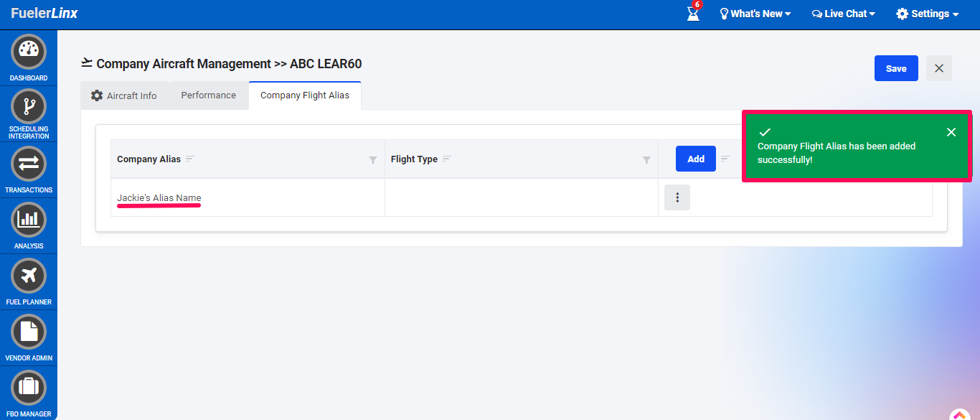
Task: Sort by the Flight Type column icon
Action: point(447,159)
